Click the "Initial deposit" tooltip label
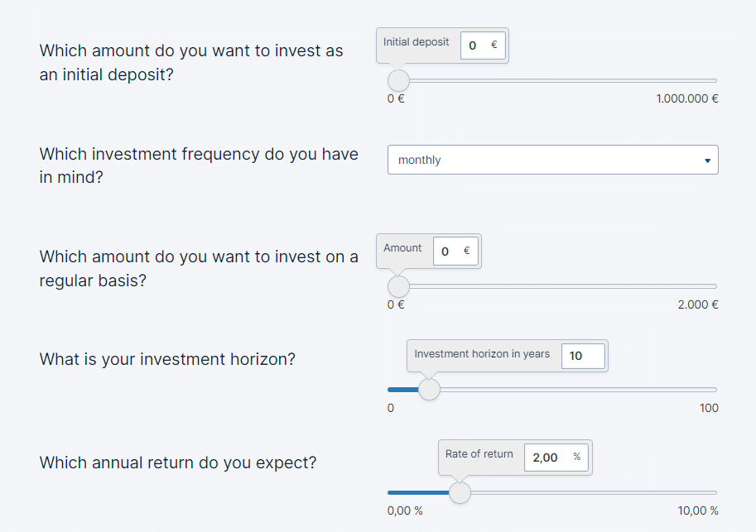 click(x=416, y=42)
